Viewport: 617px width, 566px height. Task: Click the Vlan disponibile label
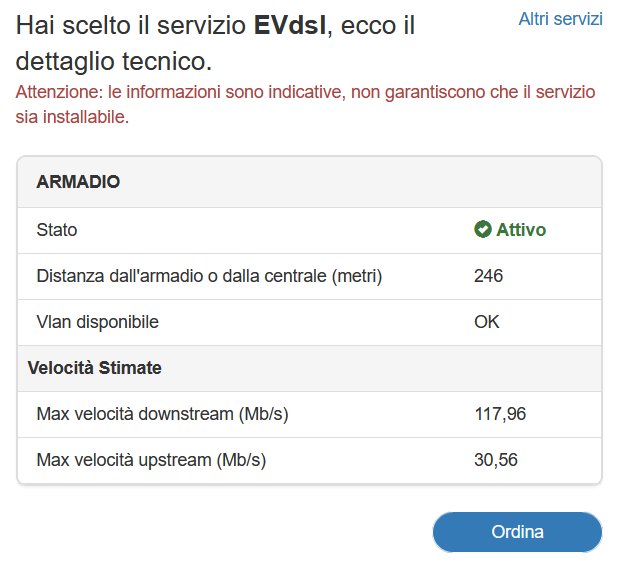tap(98, 322)
